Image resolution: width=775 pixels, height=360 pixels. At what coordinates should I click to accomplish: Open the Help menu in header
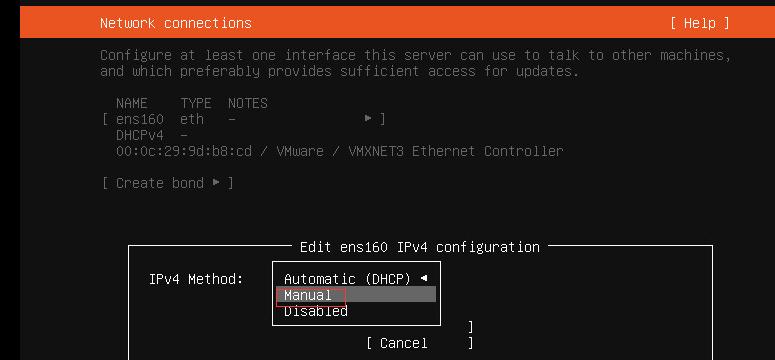[x=699, y=23]
